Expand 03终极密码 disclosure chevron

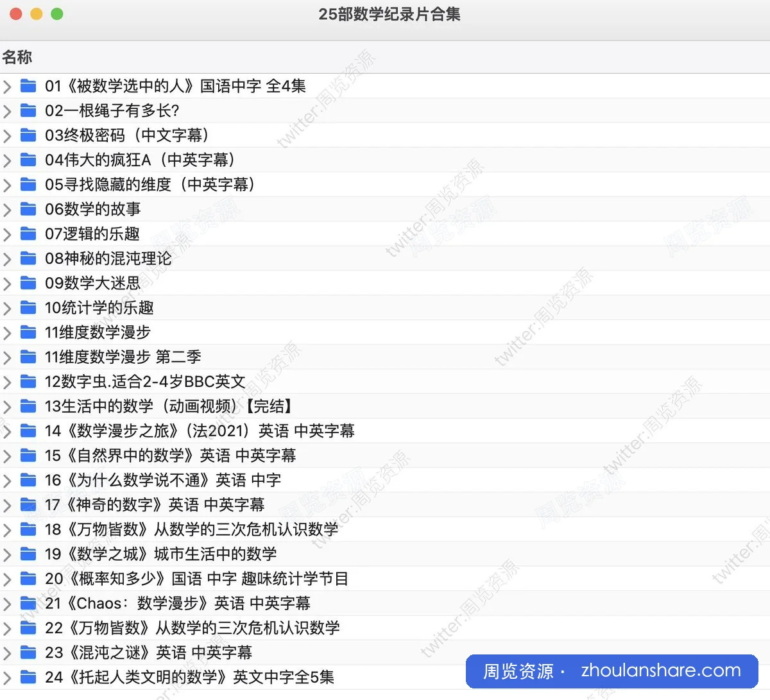7,135
